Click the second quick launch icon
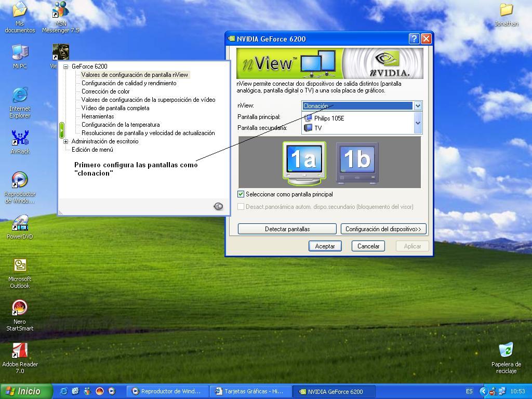Screen dimensions: 532x399 tap(75, 391)
